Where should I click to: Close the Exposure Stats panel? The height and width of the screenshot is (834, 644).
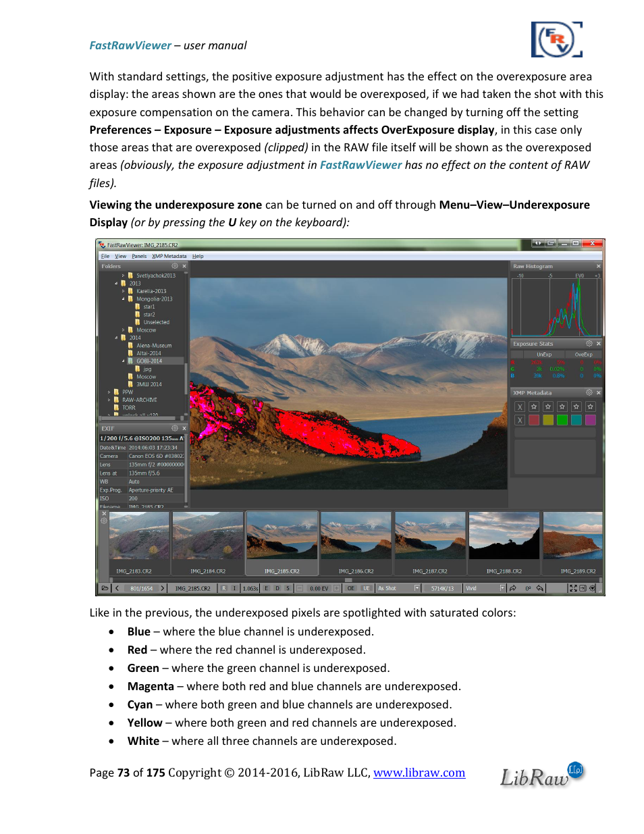pos(598,344)
